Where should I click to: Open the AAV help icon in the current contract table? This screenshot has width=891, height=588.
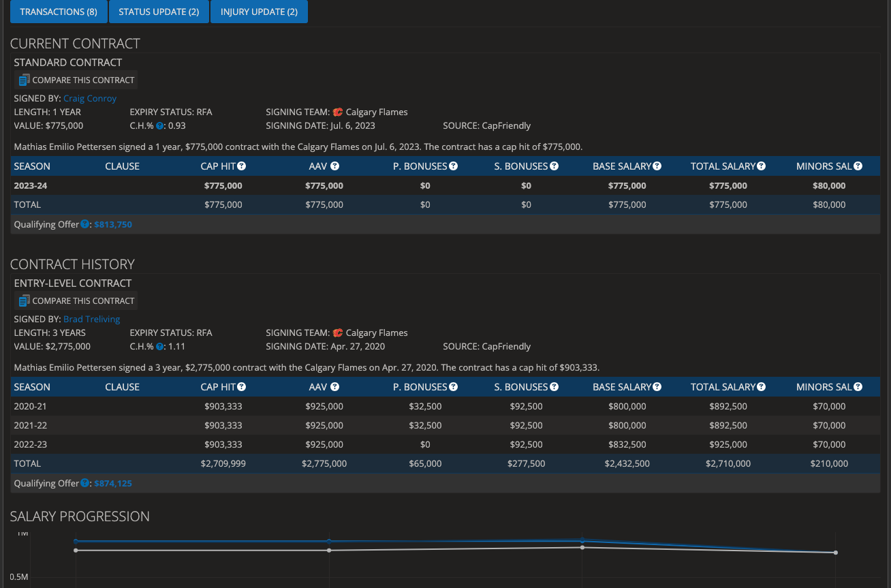334,166
